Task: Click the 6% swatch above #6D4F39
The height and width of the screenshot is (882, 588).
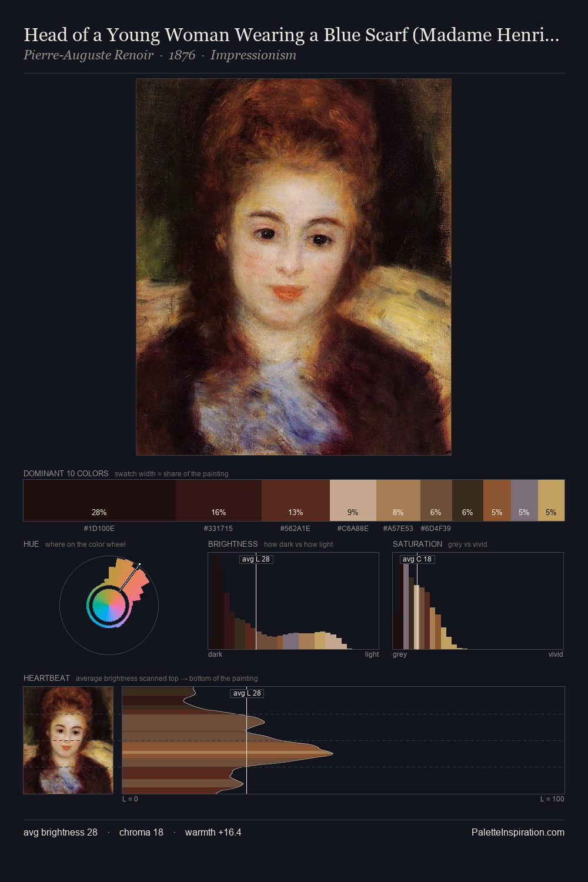Action: pyautogui.click(x=436, y=500)
